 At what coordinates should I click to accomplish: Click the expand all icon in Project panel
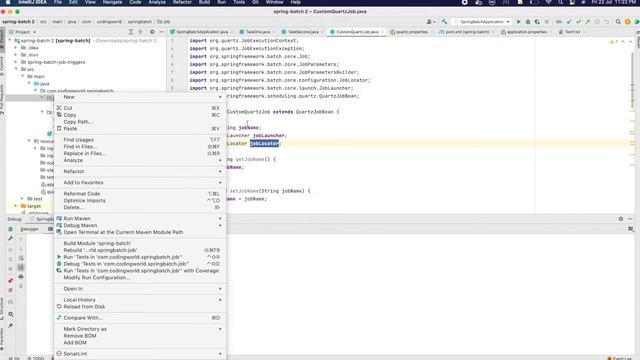click(131, 32)
